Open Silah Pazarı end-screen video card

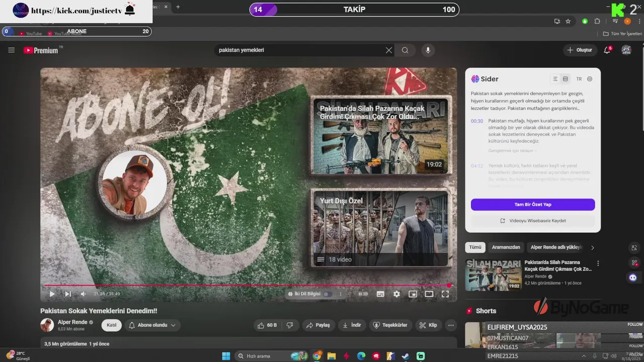pyautogui.click(x=381, y=136)
